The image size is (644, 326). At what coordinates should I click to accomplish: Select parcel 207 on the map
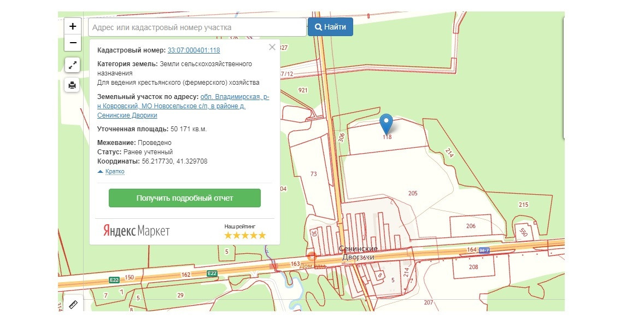click(429, 302)
